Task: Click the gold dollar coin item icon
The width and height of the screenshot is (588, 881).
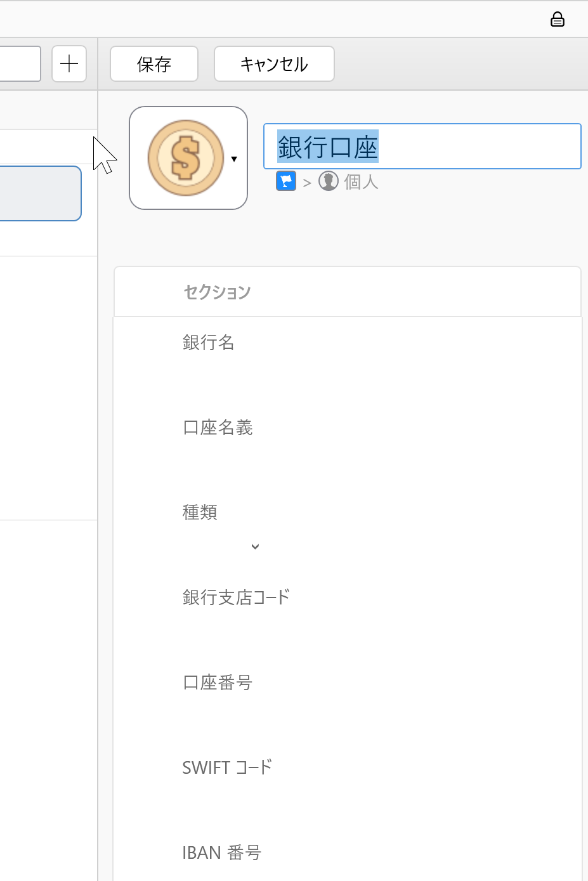Action: 185,158
